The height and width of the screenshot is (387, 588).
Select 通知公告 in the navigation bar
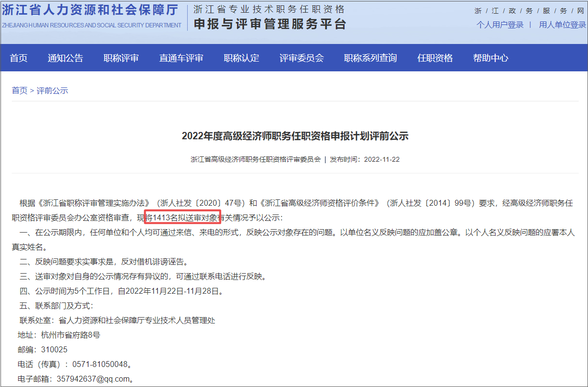coord(66,58)
